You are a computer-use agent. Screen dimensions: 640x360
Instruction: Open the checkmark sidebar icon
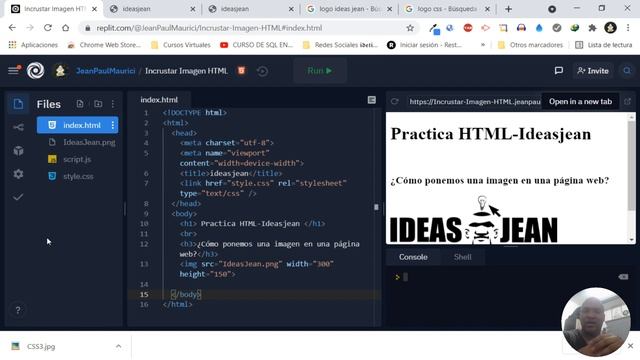(x=18, y=197)
